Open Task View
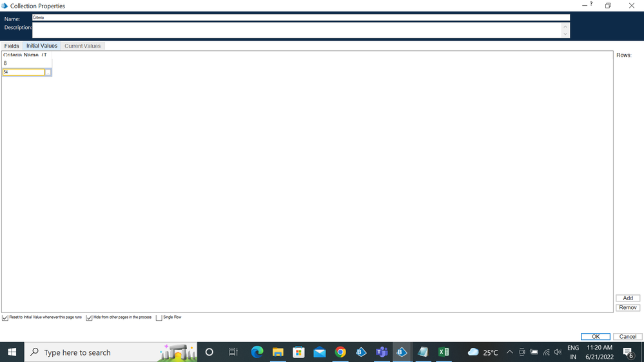The image size is (644, 362). 233,352
